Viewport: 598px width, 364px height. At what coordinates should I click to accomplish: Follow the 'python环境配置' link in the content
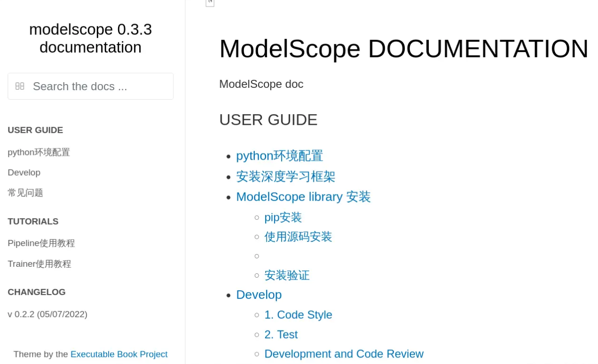(279, 155)
